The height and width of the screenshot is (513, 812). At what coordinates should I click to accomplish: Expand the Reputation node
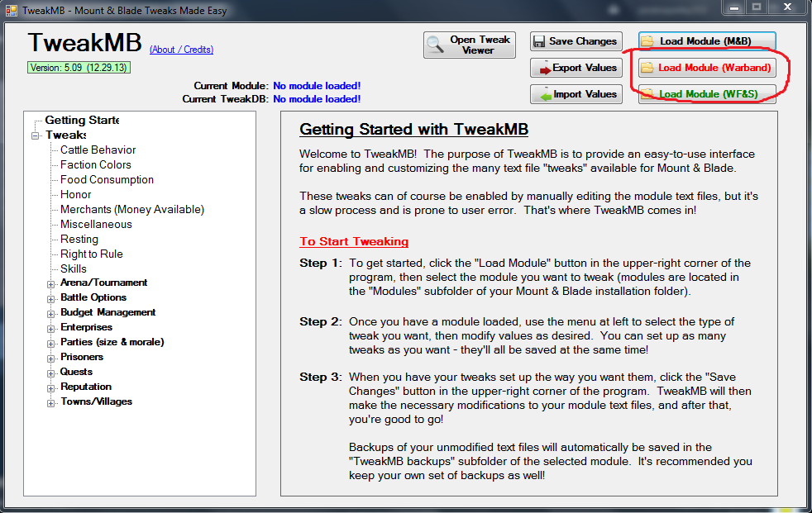pos(50,388)
